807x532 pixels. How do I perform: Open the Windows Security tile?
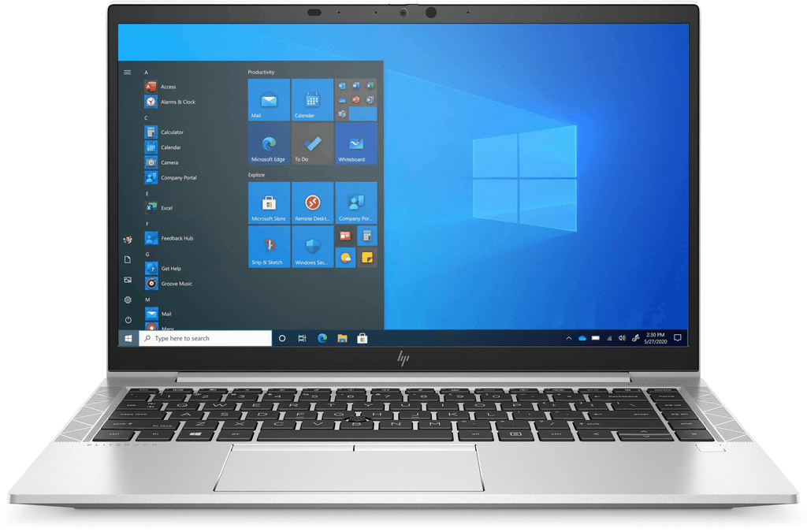pyautogui.click(x=312, y=247)
